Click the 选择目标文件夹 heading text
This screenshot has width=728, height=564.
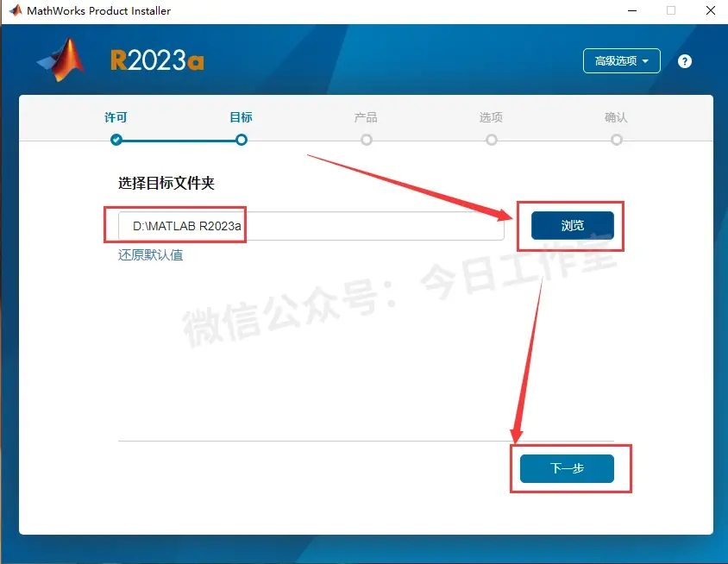[166, 183]
